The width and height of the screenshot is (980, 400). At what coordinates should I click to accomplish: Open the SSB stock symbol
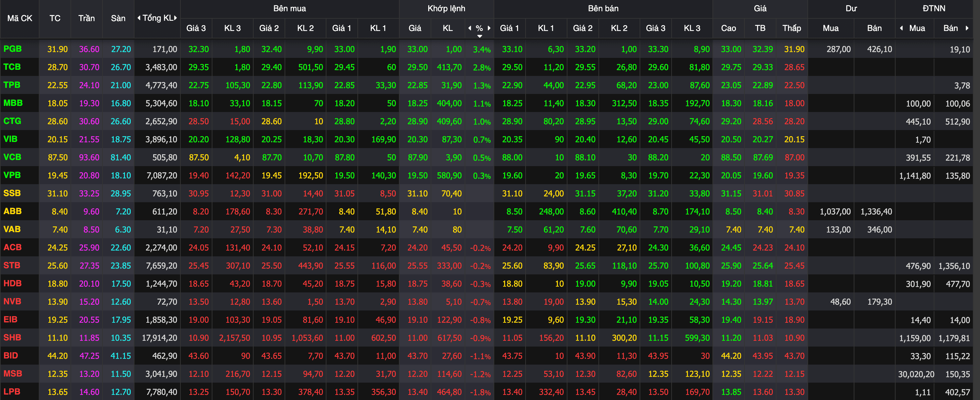pos(12,193)
